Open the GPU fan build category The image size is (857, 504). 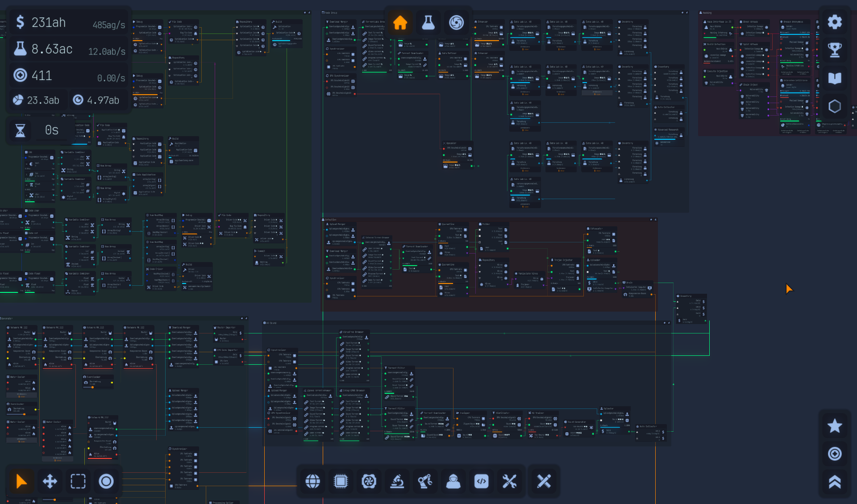[369, 481]
